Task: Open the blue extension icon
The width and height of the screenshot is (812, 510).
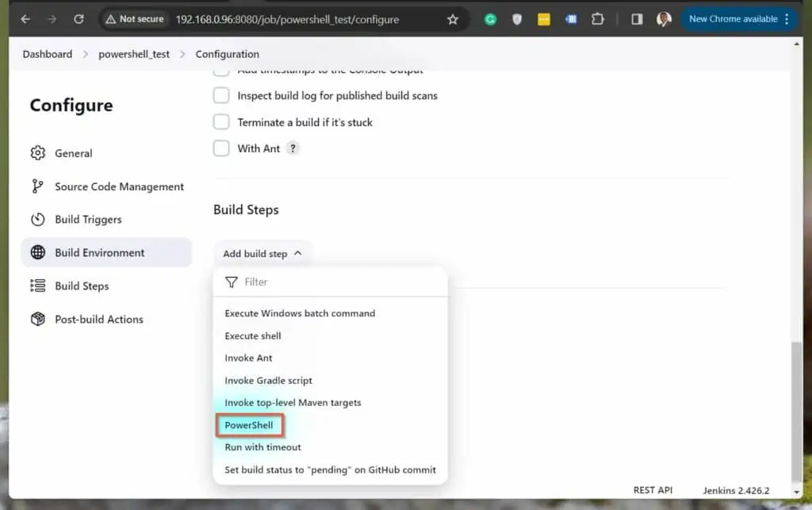Action: tap(571, 20)
